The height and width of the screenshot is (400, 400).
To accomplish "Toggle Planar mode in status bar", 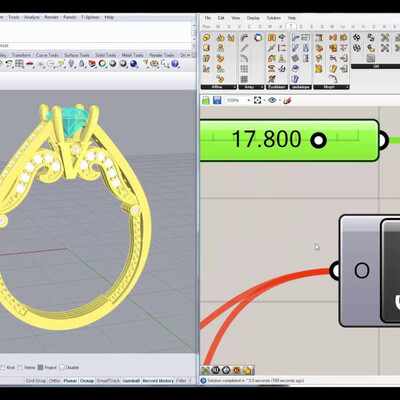I will 70,381.
